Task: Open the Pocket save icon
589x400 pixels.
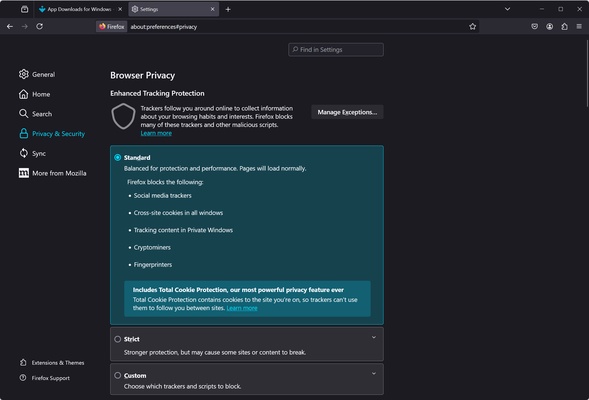Action: (535, 26)
